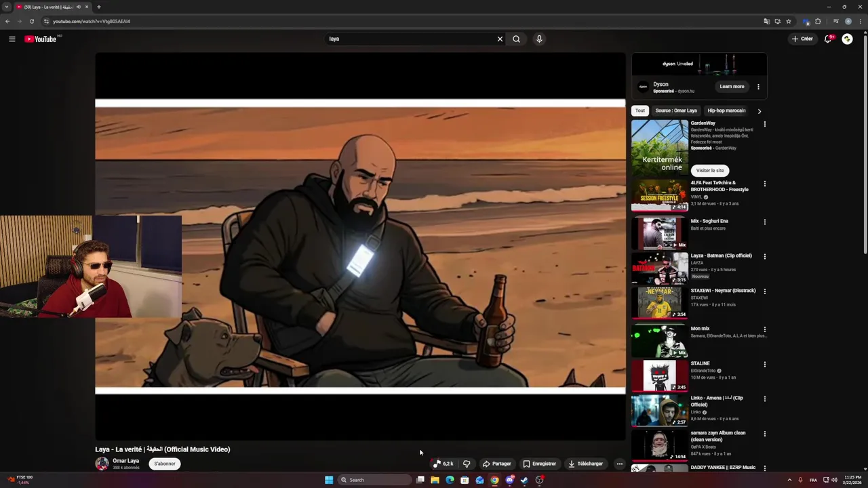
Task: Open the STAXEWI - Neymar thumbnail
Action: (660, 303)
